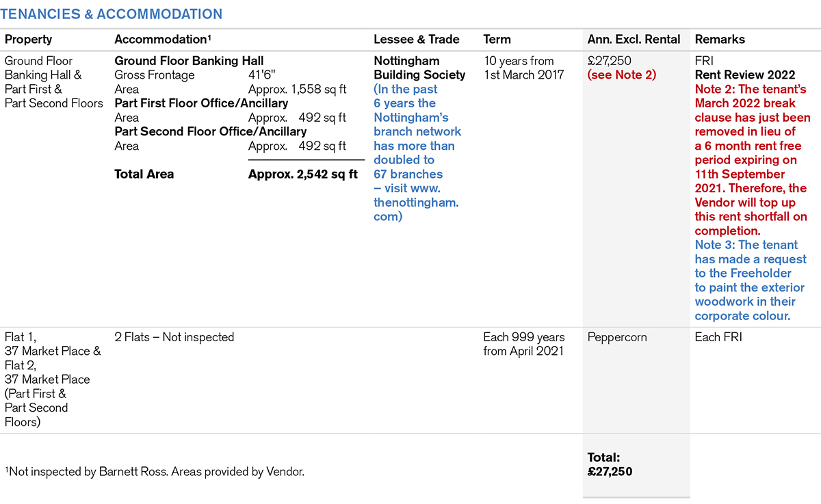Click the Barnett Ross footnote text

click(x=155, y=471)
